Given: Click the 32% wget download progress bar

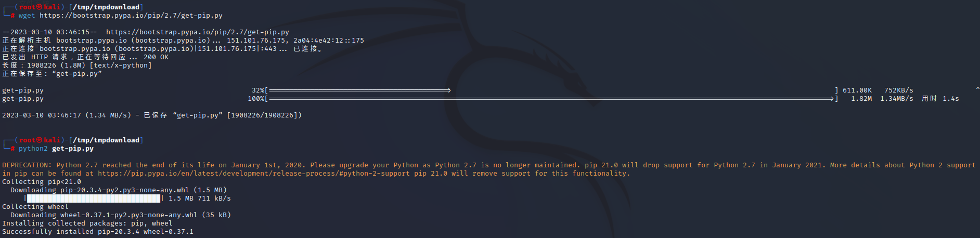Looking at the screenshot, I should coord(360,90).
